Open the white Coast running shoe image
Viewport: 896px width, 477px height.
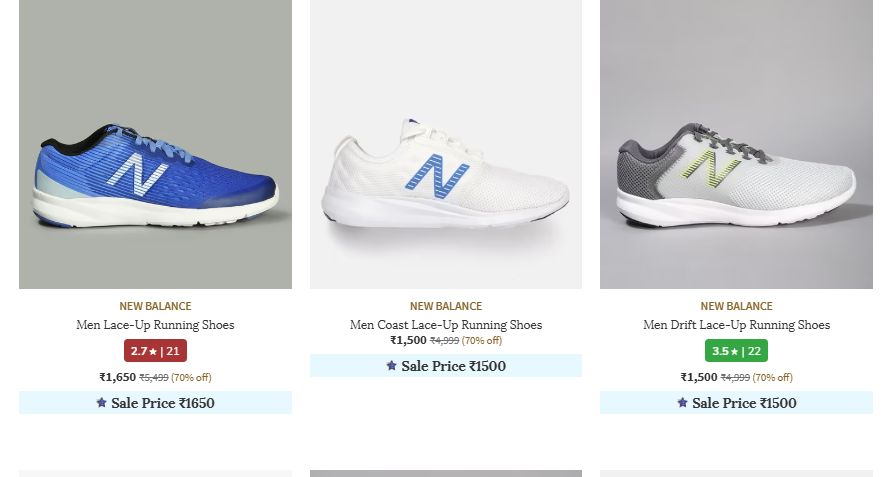(x=445, y=145)
